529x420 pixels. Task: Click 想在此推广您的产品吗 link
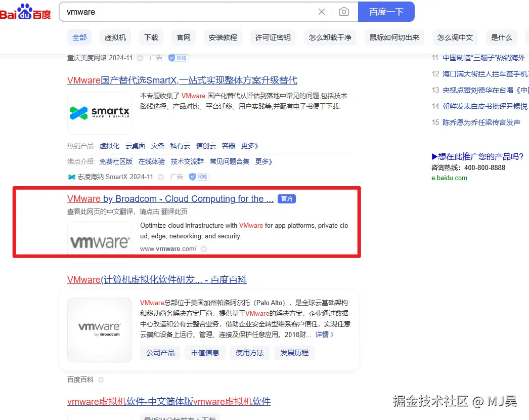(477, 157)
